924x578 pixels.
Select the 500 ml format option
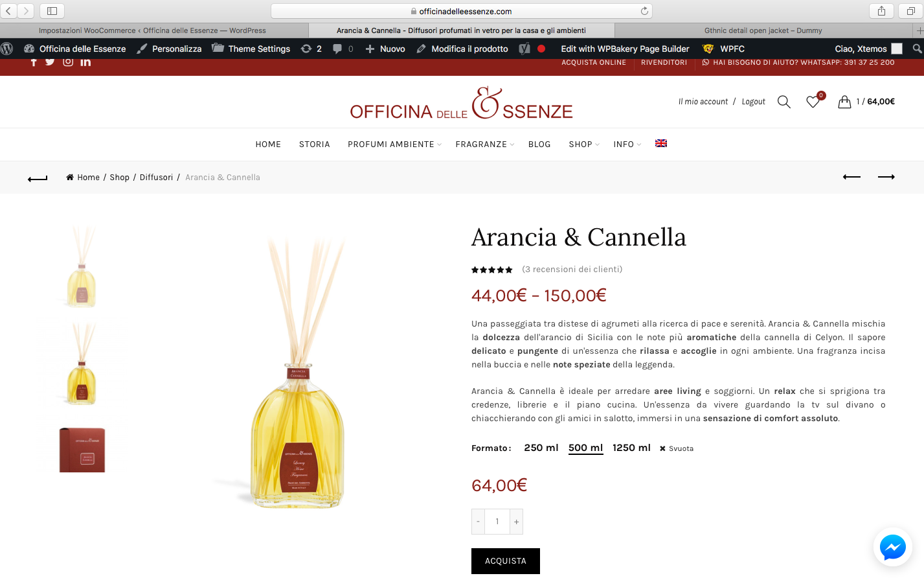pyautogui.click(x=585, y=448)
